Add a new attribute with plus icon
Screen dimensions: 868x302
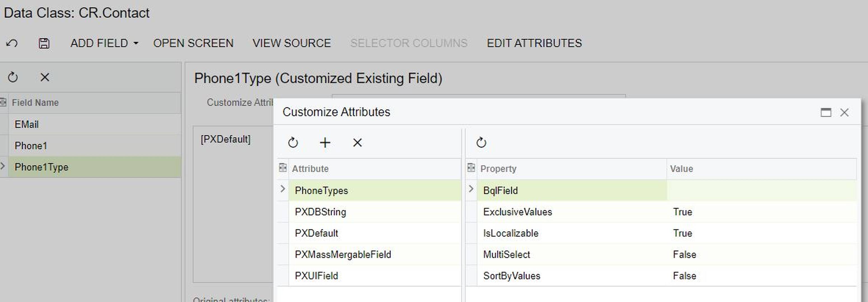pos(325,142)
